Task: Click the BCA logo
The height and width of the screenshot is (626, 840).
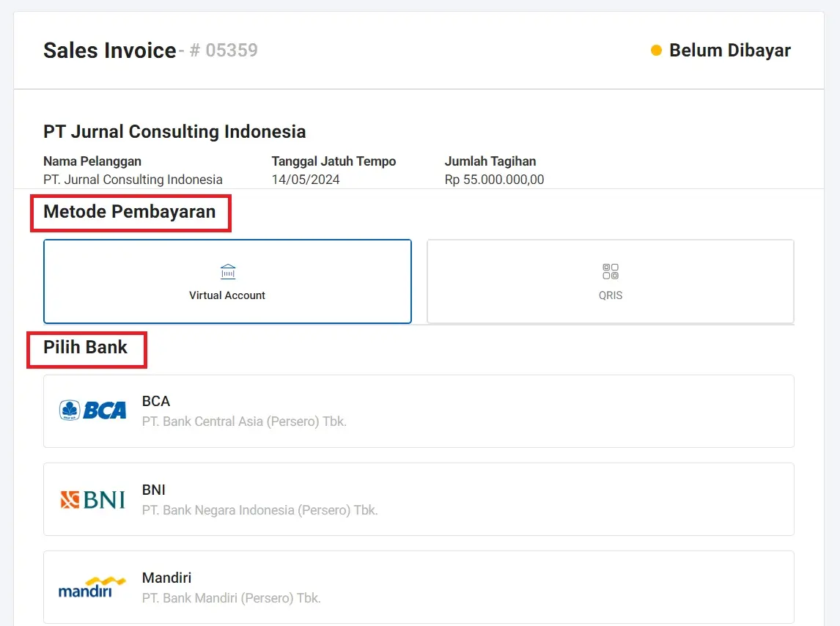Action: pyautogui.click(x=92, y=410)
